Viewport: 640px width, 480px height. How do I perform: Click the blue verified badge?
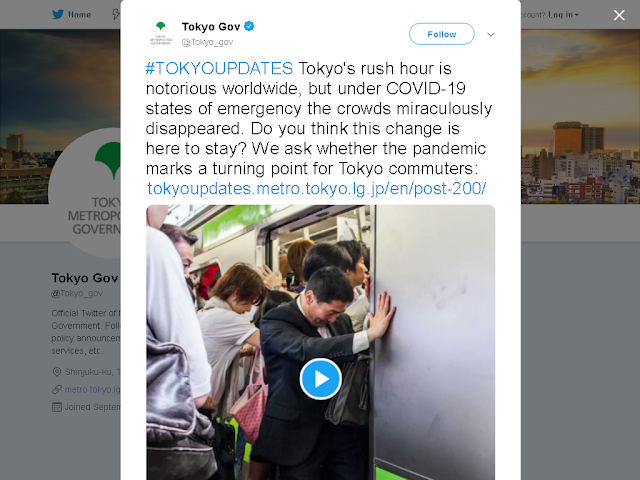[249, 27]
